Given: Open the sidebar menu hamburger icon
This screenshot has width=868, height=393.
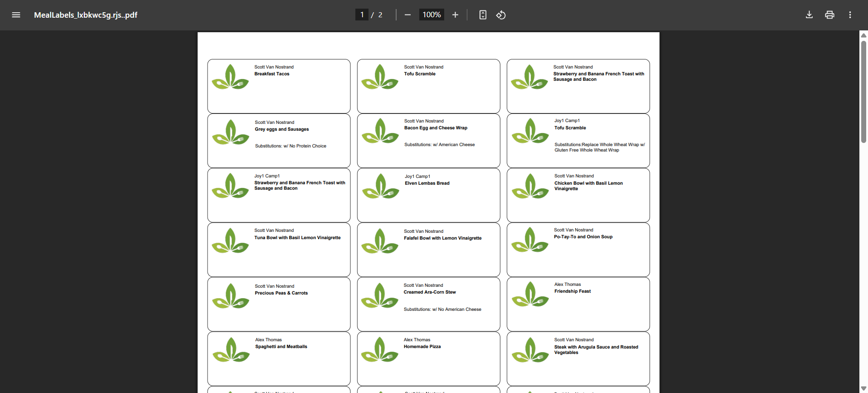Looking at the screenshot, I should [16, 15].
